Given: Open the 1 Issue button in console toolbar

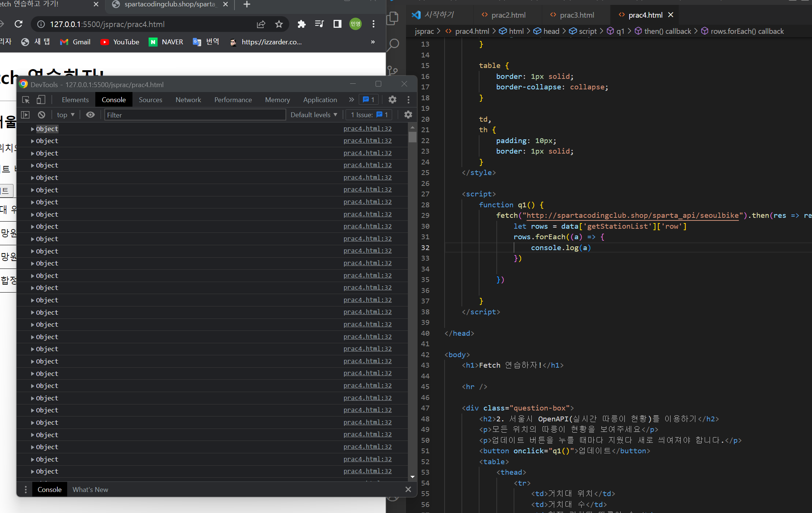Looking at the screenshot, I should click(370, 115).
